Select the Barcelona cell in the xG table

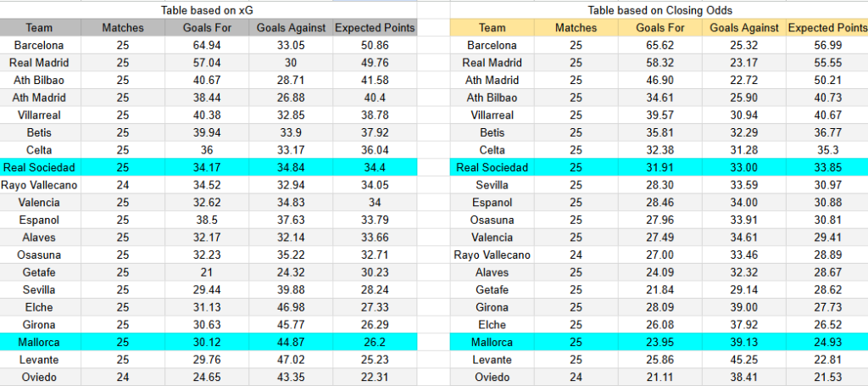point(38,45)
